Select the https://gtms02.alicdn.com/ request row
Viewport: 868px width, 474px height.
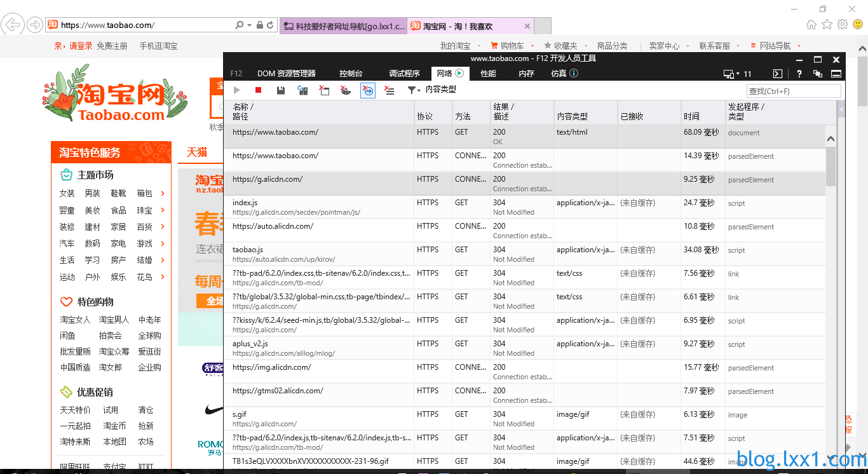[524, 395]
